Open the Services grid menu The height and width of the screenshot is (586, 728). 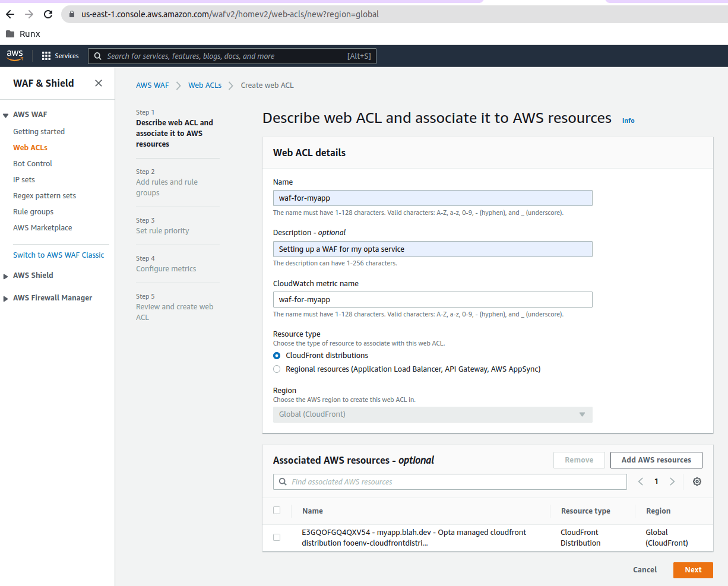[x=59, y=55]
